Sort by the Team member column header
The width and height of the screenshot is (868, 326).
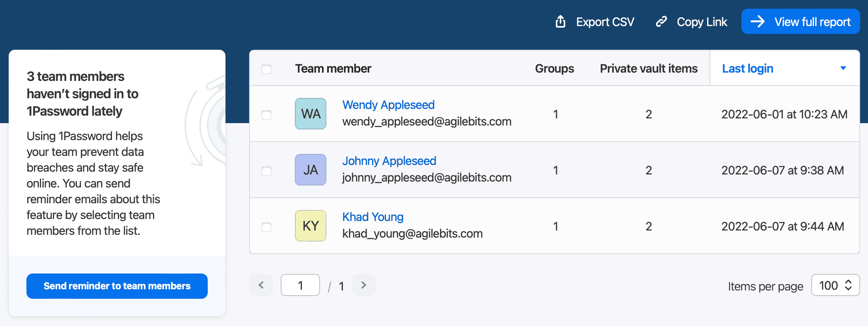click(333, 69)
